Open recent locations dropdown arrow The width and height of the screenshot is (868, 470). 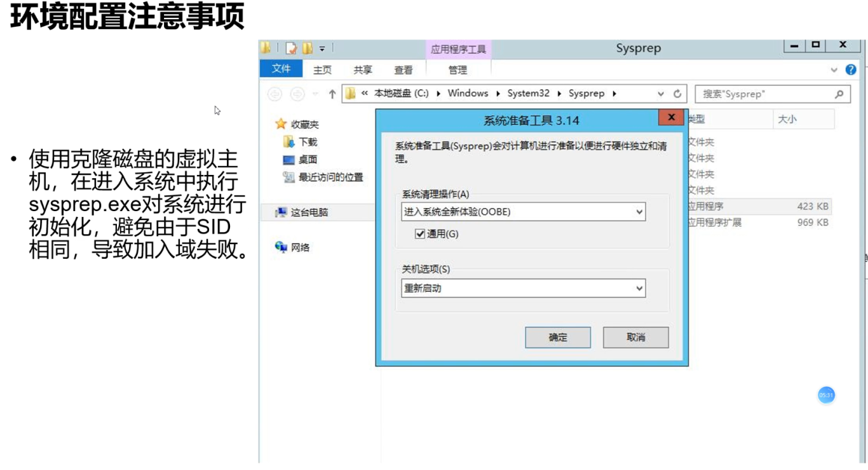[315, 95]
